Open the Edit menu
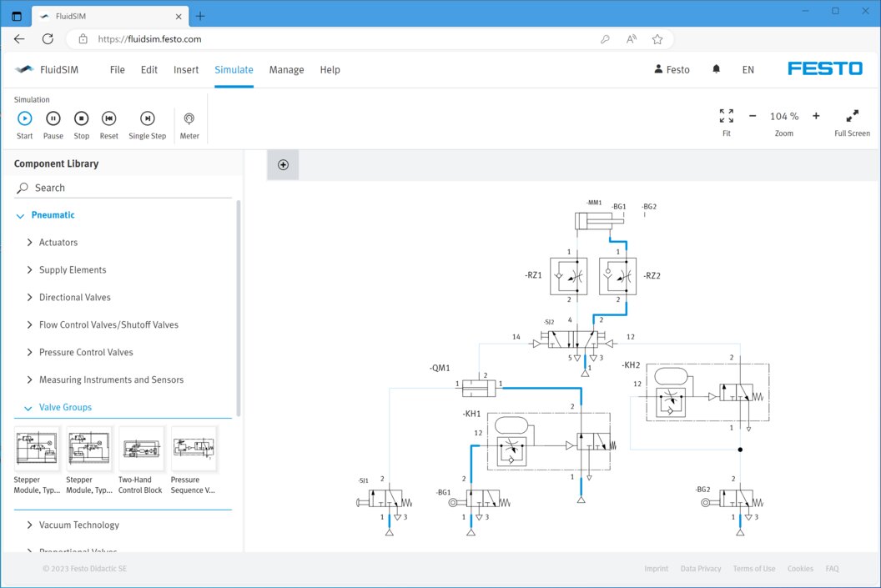Screen dimensions: 881x588 [149, 69]
